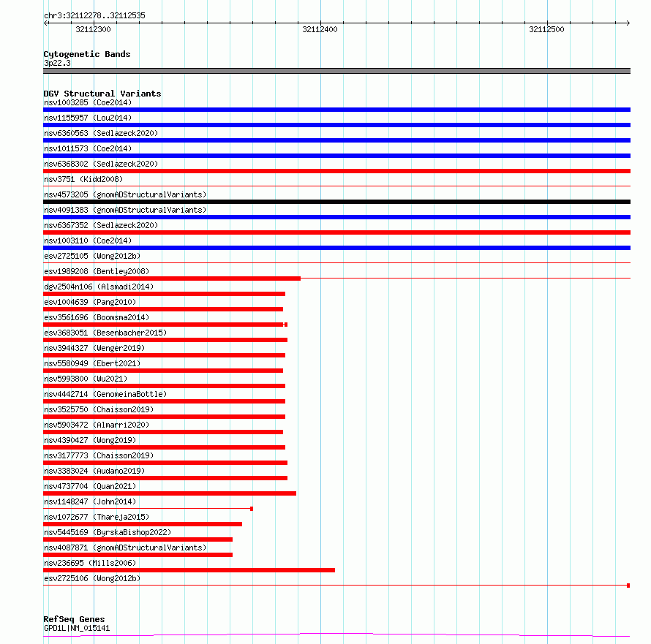Viewport: 651px width, 644px height.
Task: Click esv3561696 (Boomsma2014) label
Action: 97,317
